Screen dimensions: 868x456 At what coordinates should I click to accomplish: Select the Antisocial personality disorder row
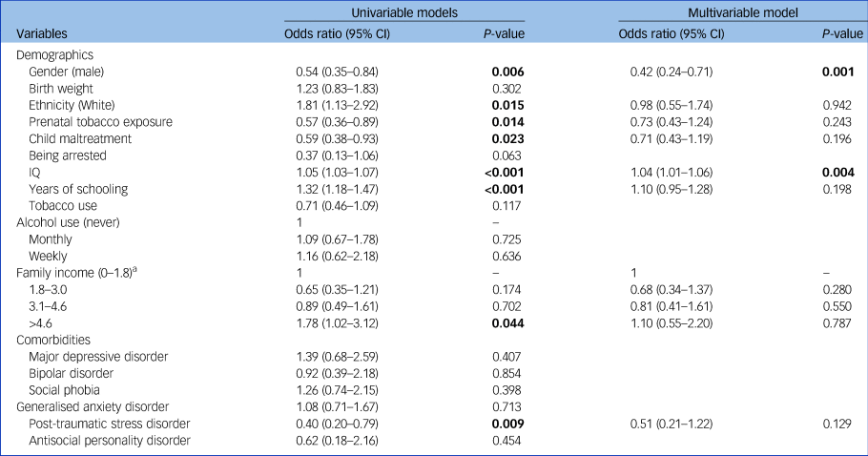coord(110,439)
